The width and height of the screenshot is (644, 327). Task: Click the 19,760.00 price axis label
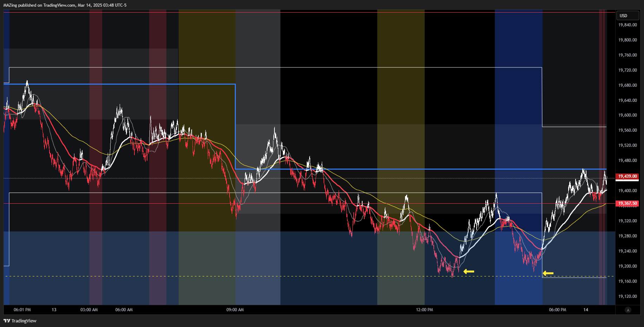pos(628,55)
